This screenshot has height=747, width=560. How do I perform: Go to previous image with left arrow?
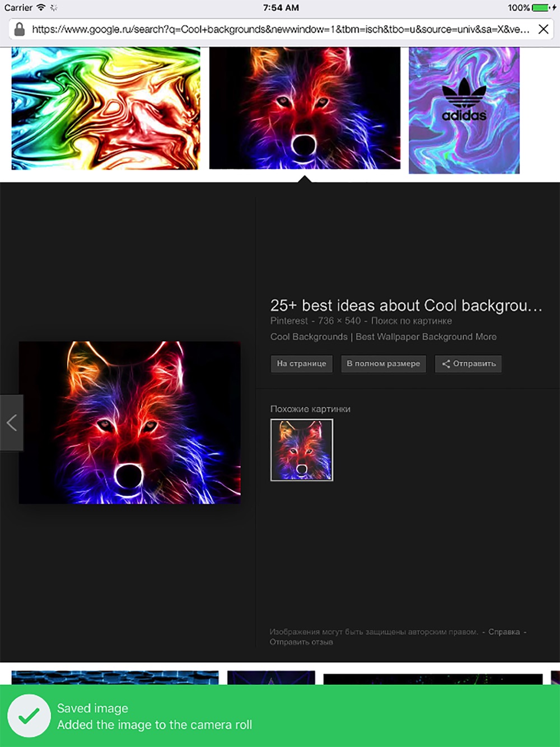pos(11,423)
